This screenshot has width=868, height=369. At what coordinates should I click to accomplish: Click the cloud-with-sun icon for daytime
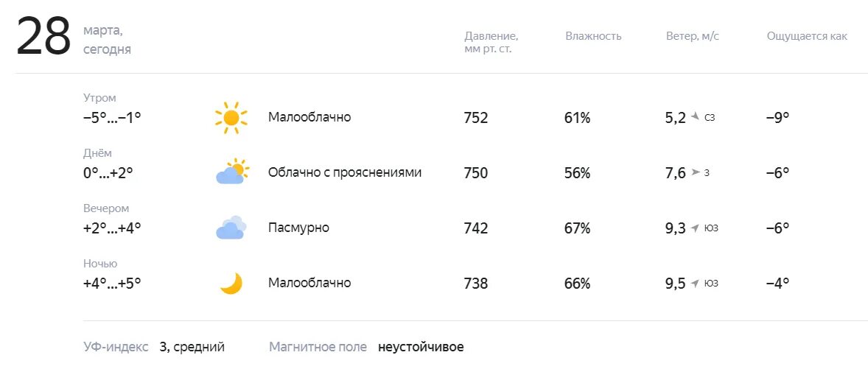point(232,172)
